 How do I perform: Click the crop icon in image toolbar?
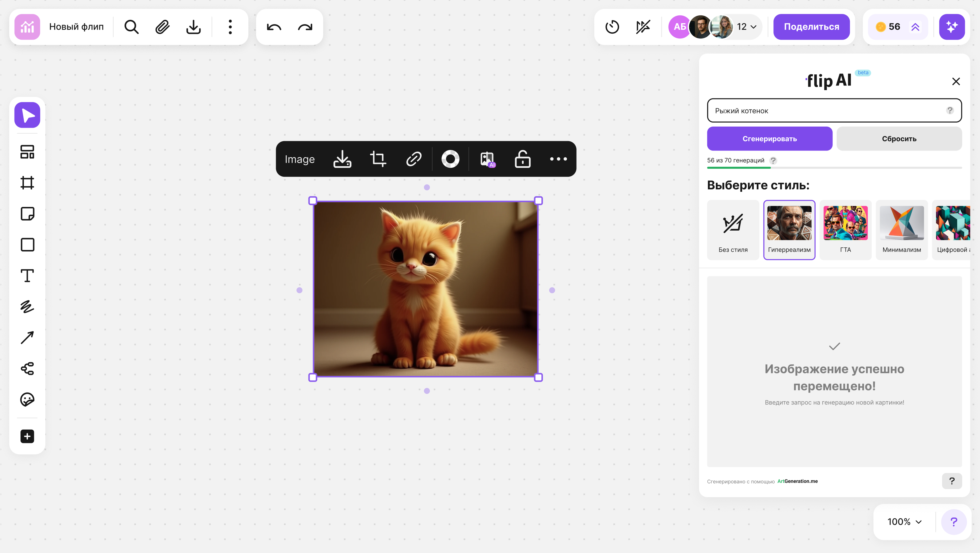[378, 159]
